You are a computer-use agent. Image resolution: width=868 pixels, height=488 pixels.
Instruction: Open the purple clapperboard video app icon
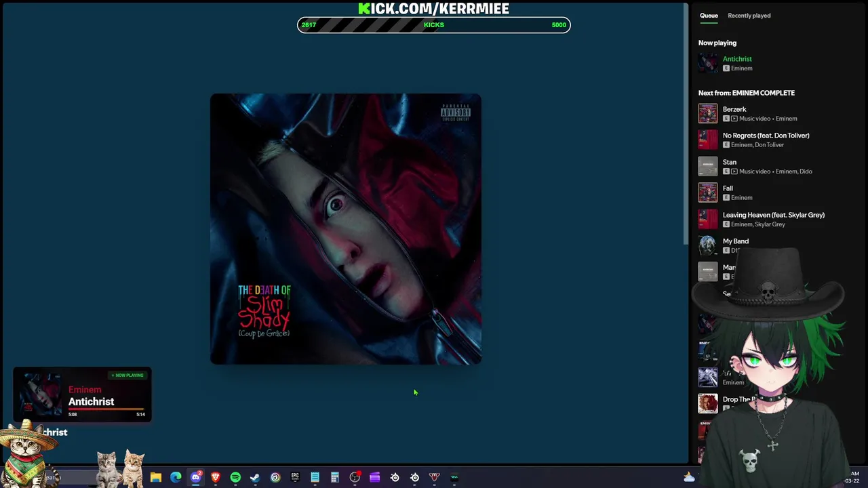[x=374, y=477]
